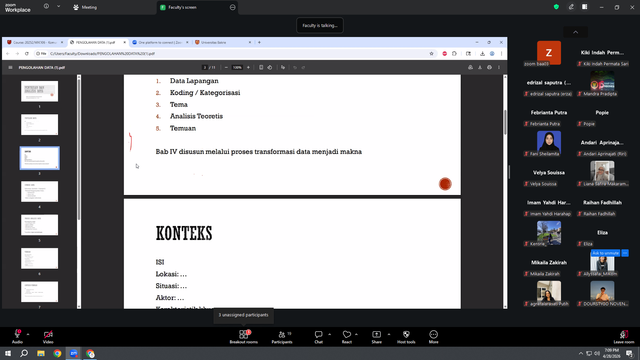
Task: Open page 1 thumbnail in the PDF sidebar
Action: (x=40, y=91)
